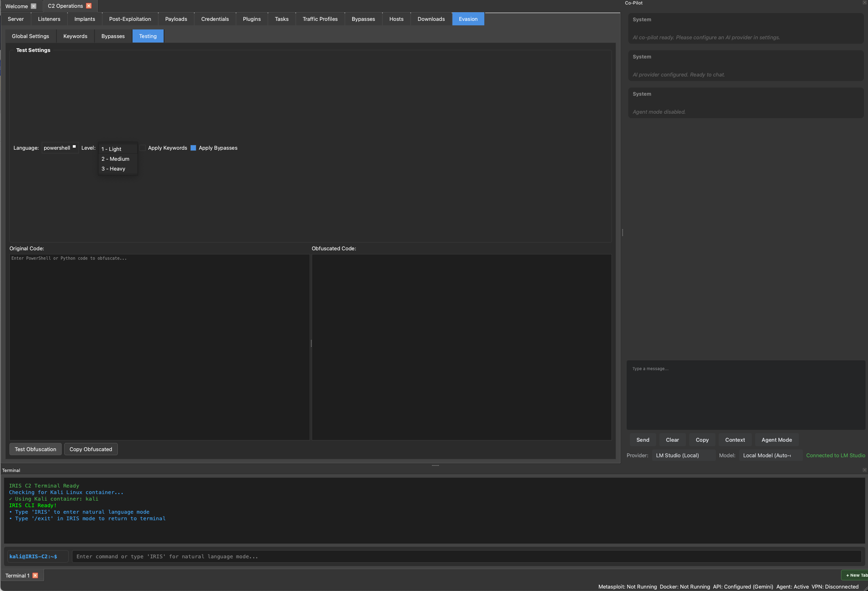Open the Downloads tab
868x591 pixels.
pos(431,19)
